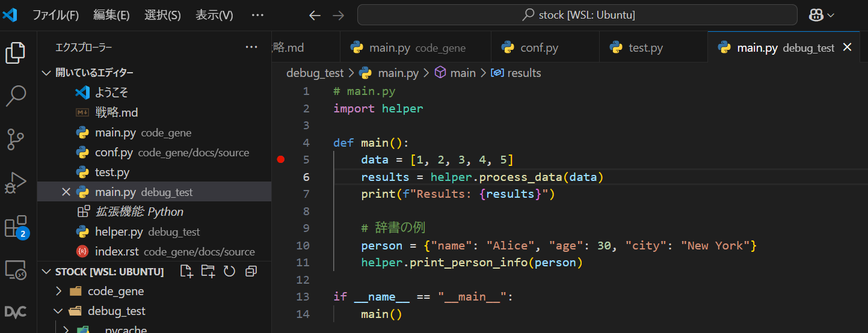Navigate forward with the right arrow
This screenshot has width=868, height=333.
pos(339,15)
